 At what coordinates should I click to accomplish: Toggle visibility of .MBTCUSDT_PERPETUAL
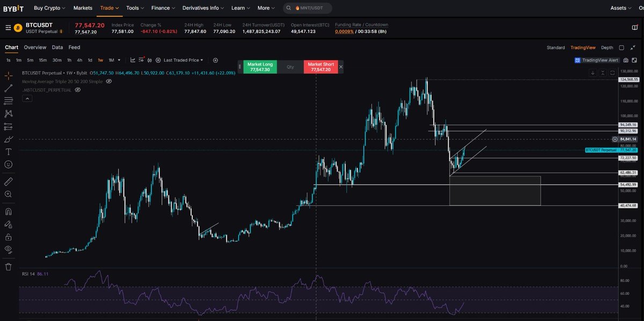(77, 90)
